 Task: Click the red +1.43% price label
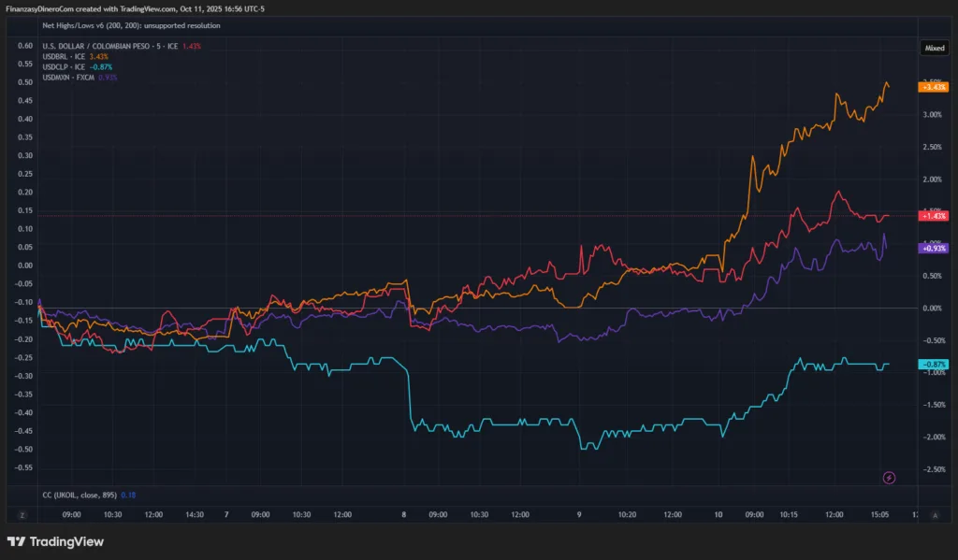pyautogui.click(x=934, y=216)
